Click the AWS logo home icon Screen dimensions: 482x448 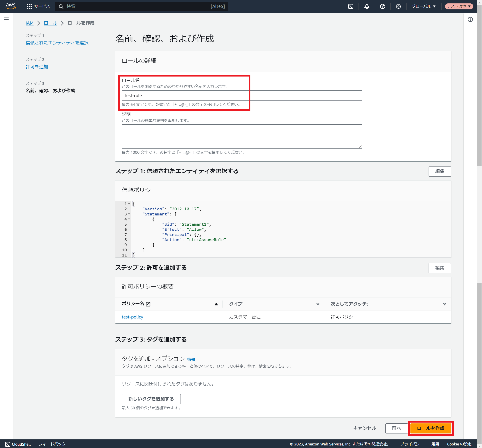coord(11,6)
